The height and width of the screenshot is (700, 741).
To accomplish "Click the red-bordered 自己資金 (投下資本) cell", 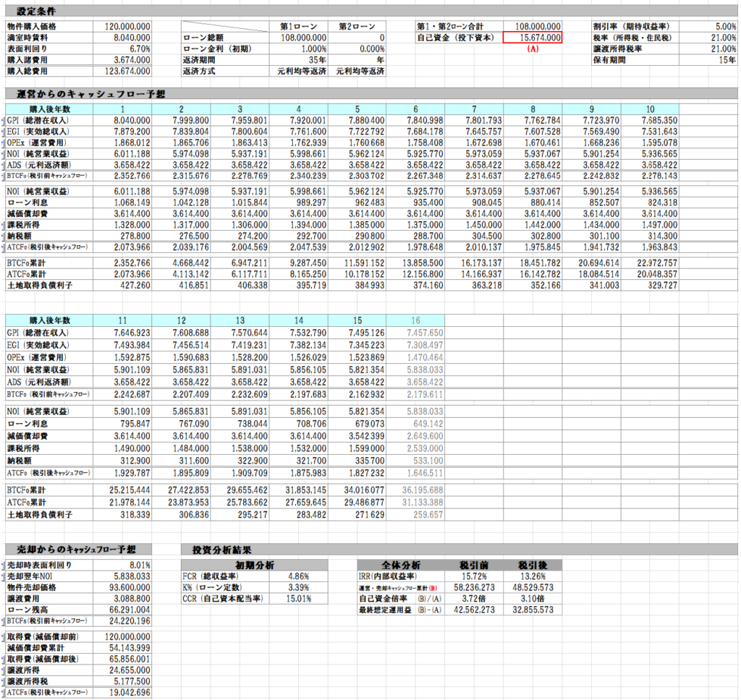I will [532, 37].
